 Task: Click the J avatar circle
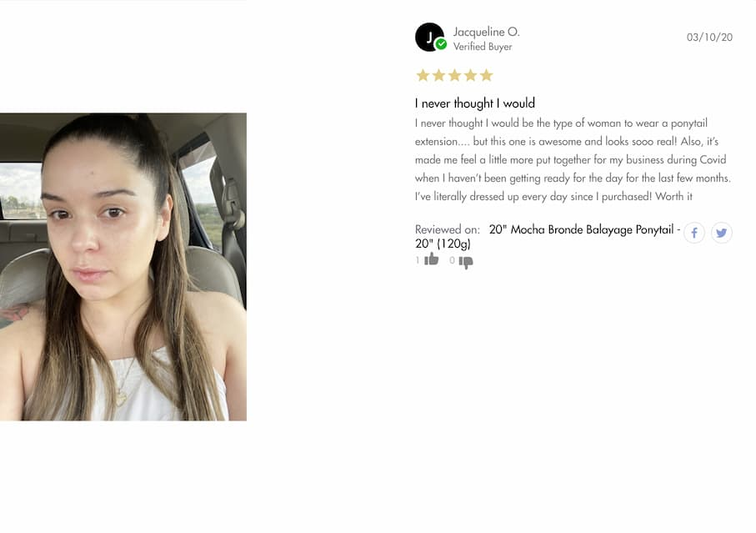pyautogui.click(x=429, y=38)
